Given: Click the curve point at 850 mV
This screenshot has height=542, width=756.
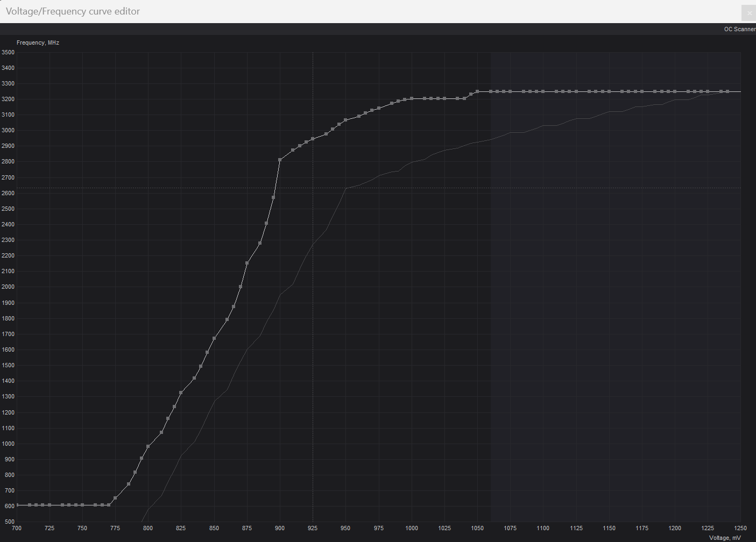Looking at the screenshot, I should (214, 338).
